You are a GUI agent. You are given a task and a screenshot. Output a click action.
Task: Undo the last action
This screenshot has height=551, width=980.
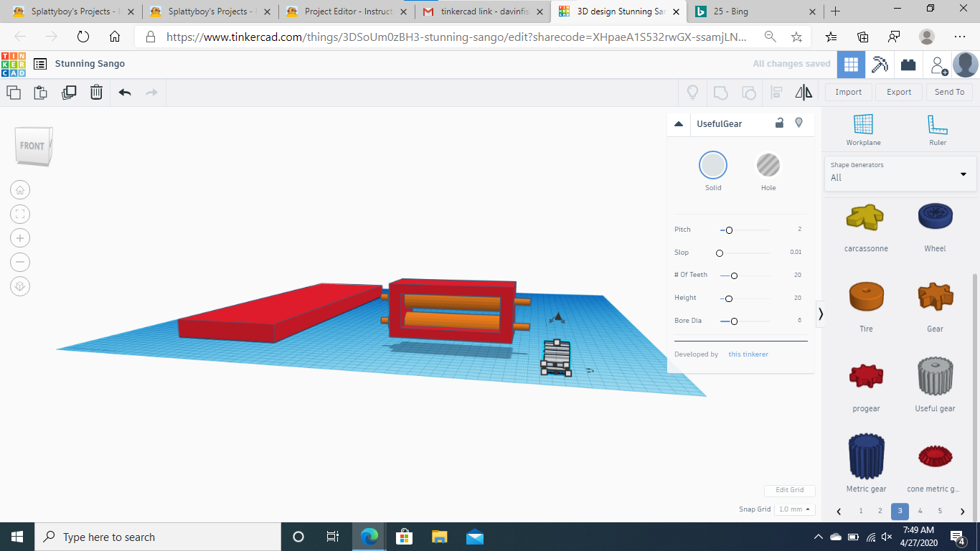[x=125, y=92]
